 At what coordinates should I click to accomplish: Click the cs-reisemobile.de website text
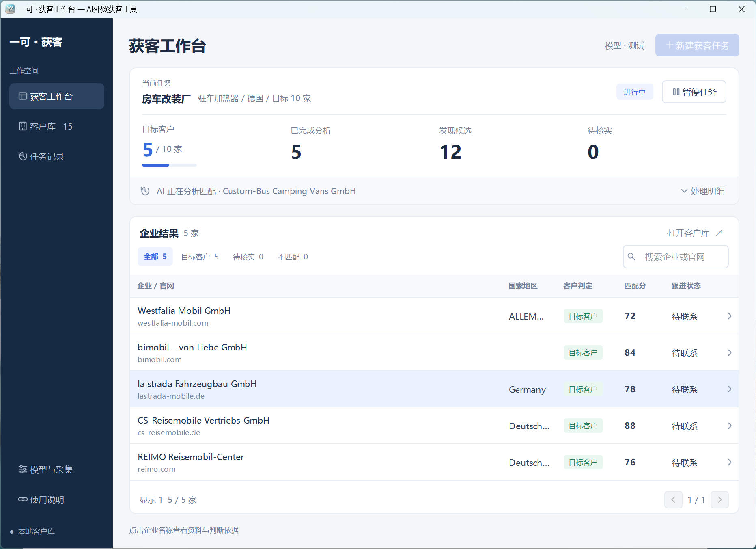tap(169, 432)
